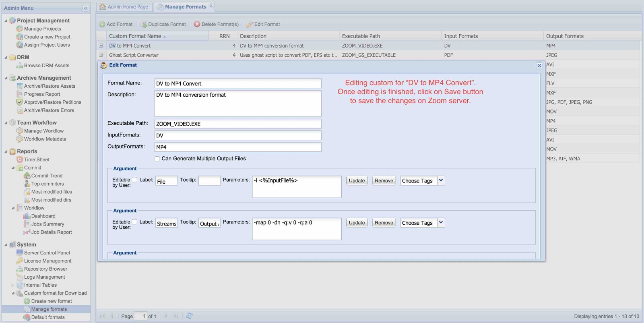Open Choose Tags dropdown for Streams argument
The height and width of the screenshot is (323, 644).
[x=441, y=222]
